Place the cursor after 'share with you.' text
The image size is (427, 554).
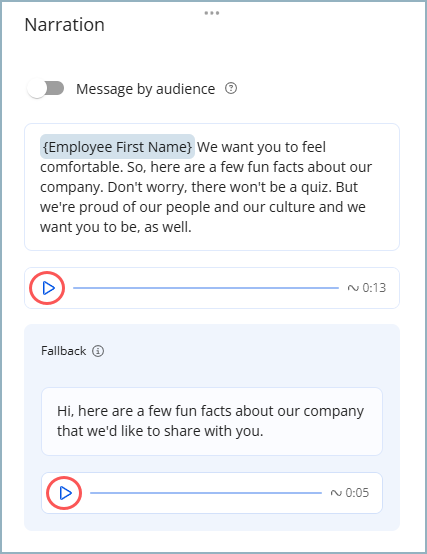click(265, 431)
